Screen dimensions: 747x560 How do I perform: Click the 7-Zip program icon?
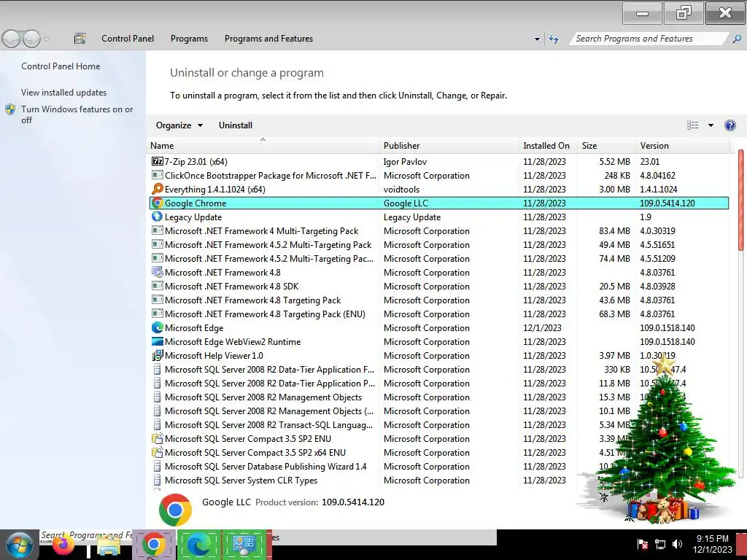click(158, 161)
